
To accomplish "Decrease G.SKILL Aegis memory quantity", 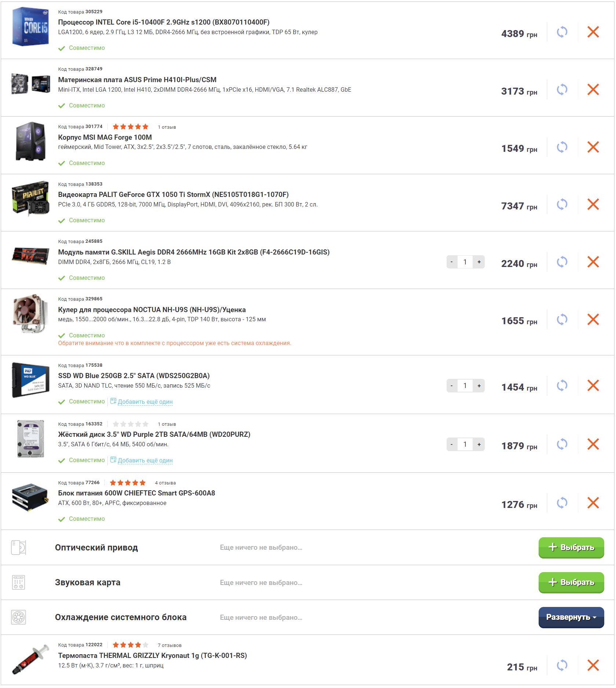I will coord(452,262).
